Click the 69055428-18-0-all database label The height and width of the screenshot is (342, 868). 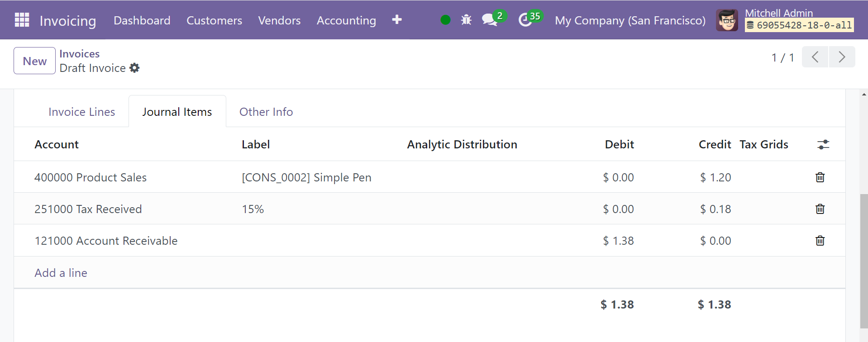(799, 25)
